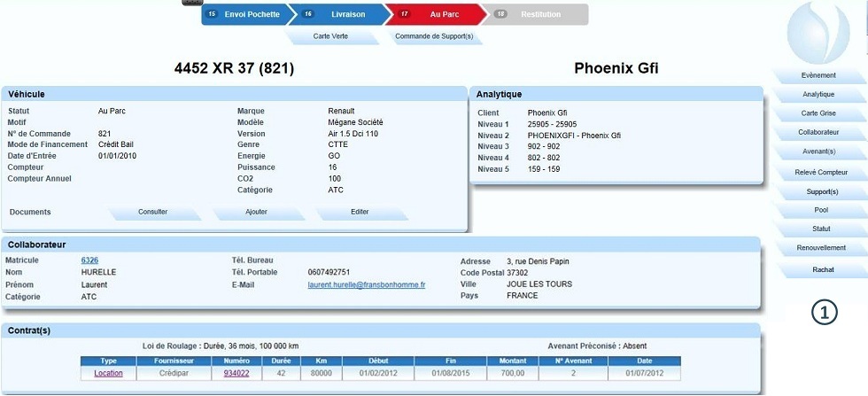Click the round logo at top right
The image size is (868, 396).
(818, 31)
